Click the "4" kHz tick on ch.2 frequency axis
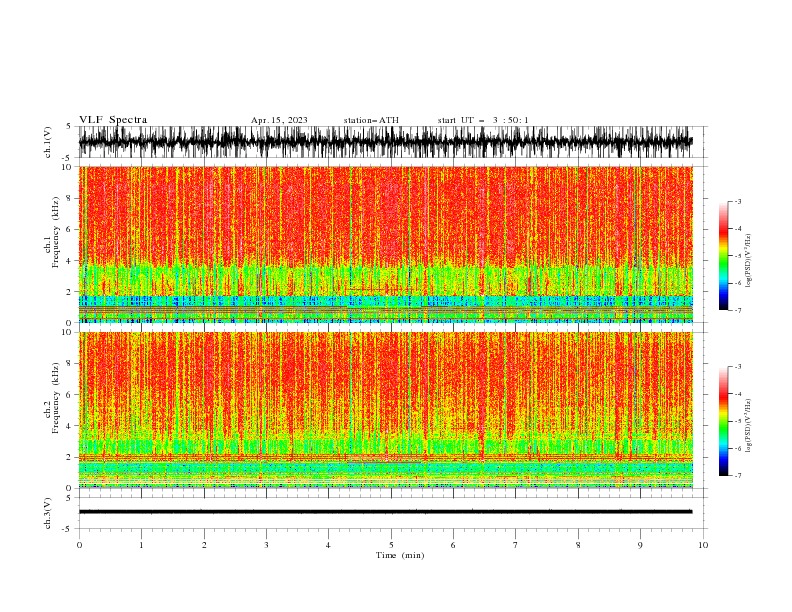Screen dimensions: 792x612 pos(69,426)
